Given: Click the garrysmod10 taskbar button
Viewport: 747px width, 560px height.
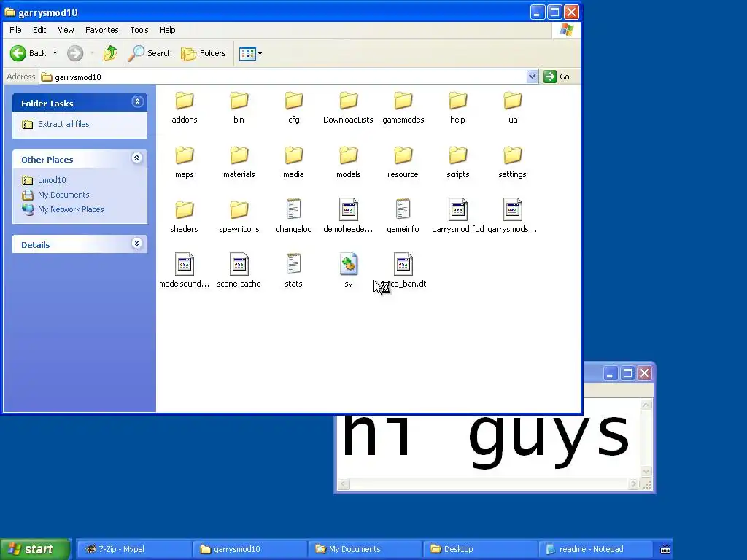Looking at the screenshot, I should (x=250, y=549).
